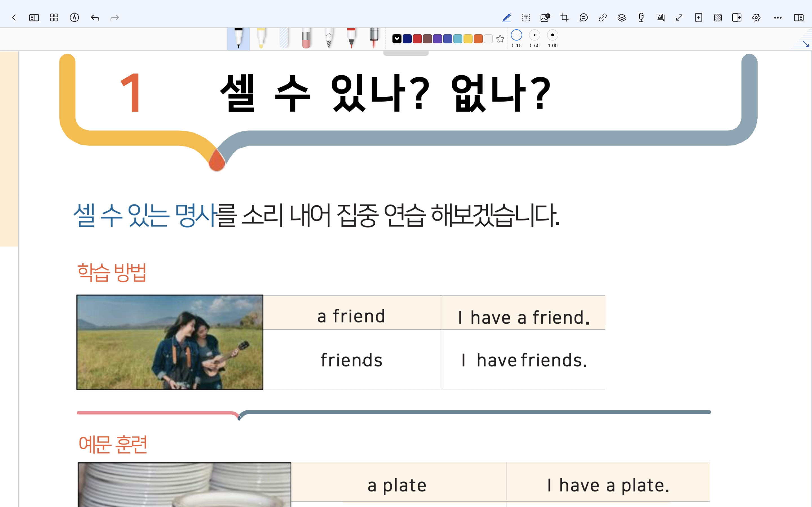Collapse toolbar with blue corner arrow
Screen dimensions: 812x507
coord(805,44)
